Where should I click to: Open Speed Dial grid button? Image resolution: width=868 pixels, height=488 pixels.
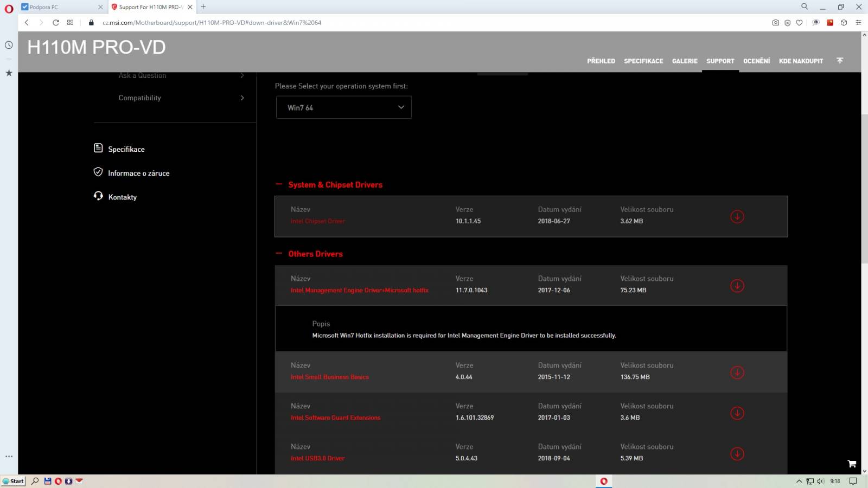70,23
